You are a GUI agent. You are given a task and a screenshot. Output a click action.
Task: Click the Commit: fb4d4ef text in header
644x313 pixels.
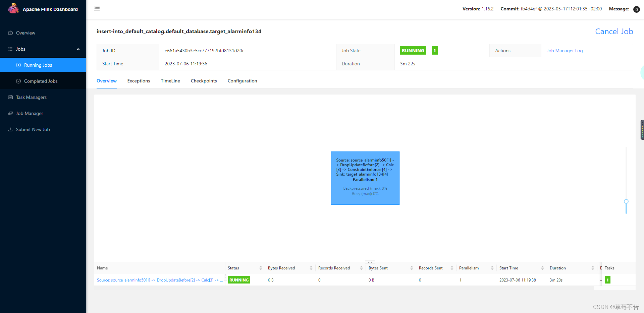coord(551,9)
